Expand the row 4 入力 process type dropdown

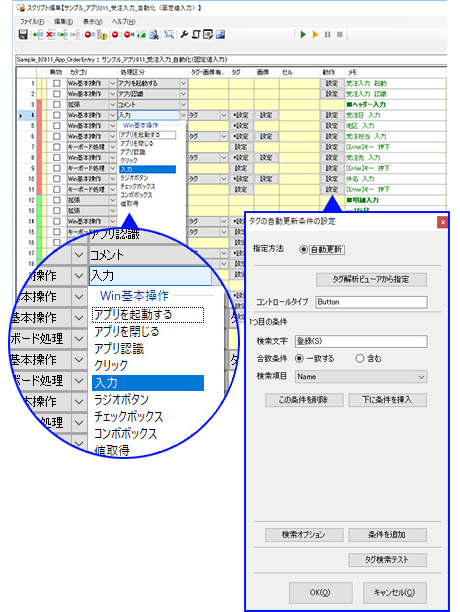click(x=183, y=115)
